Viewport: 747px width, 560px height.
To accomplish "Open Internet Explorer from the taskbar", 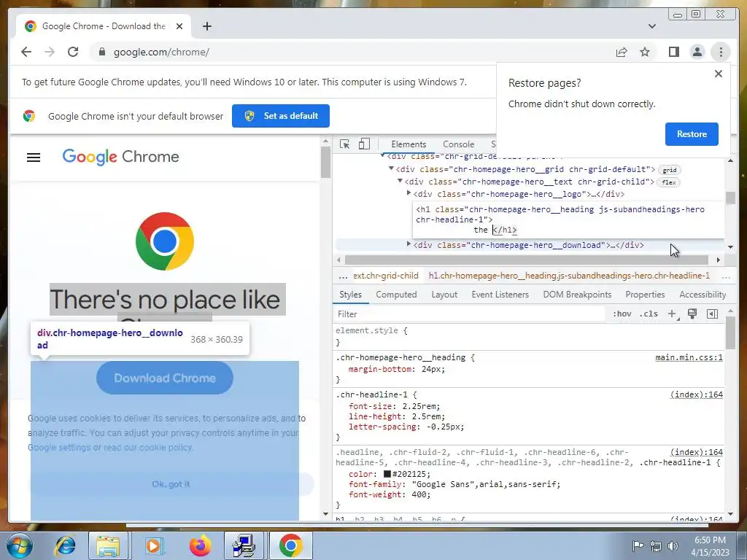I will tap(65, 545).
